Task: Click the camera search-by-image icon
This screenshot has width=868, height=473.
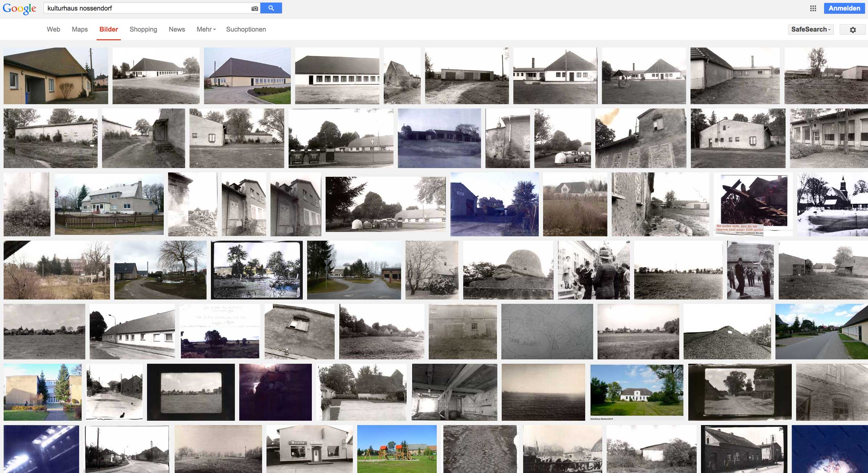Action: 255,8
